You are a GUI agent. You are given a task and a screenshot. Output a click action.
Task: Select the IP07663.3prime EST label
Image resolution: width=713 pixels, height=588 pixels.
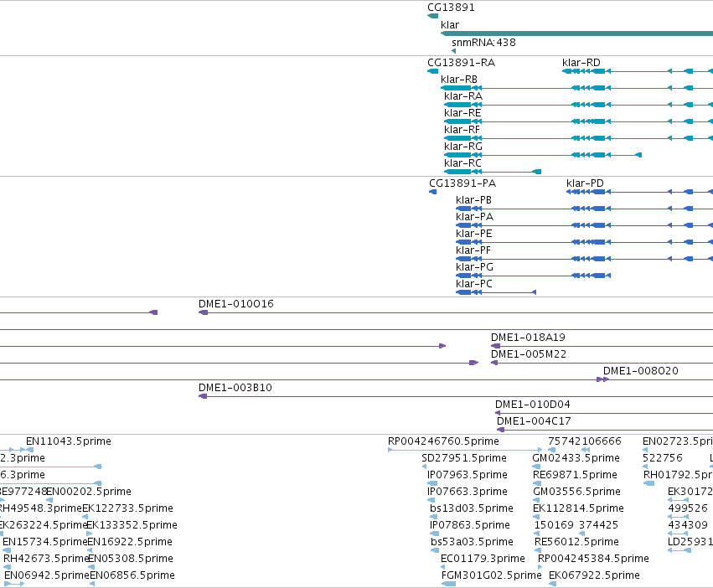click(467, 492)
